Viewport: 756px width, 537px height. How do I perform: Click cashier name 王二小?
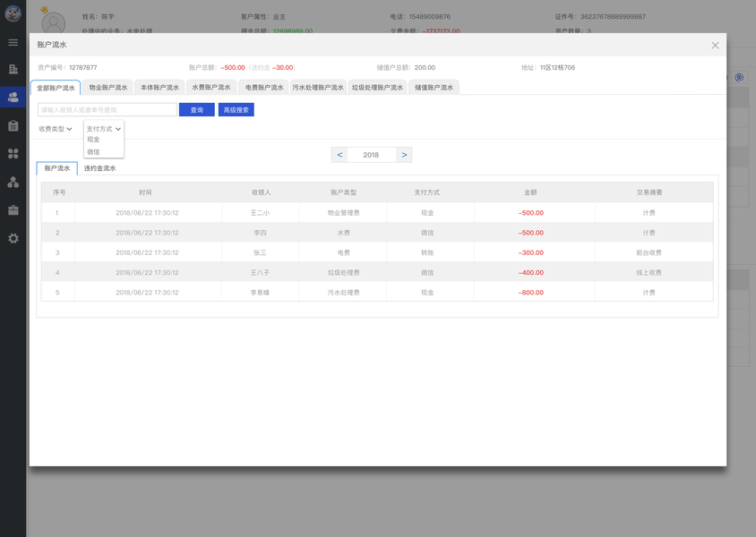[260, 213]
